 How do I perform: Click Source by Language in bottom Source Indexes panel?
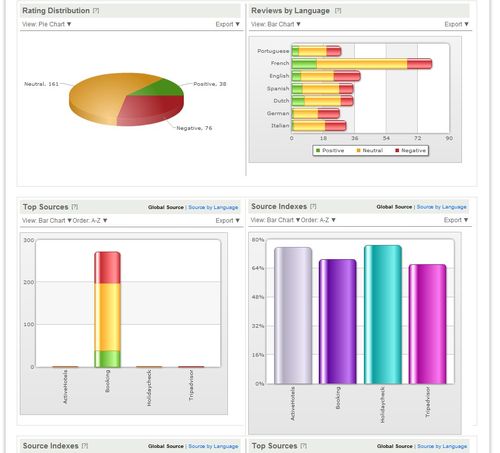[213, 446]
